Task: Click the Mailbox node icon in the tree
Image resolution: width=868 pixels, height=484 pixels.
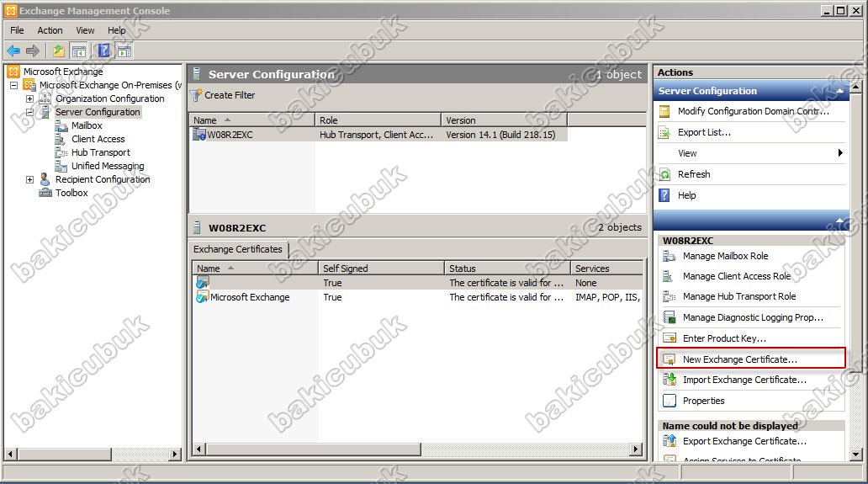Action: pyautogui.click(x=61, y=125)
